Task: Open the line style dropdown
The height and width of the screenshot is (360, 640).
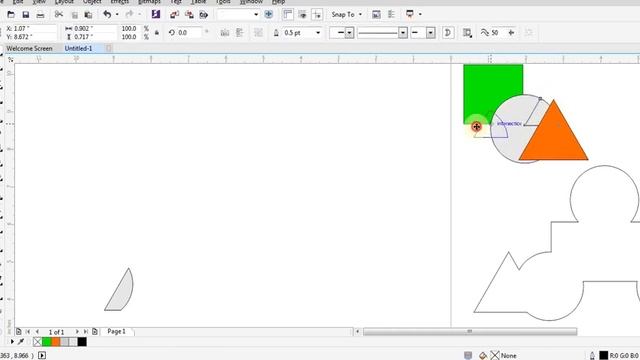Action: tap(403, 33)
